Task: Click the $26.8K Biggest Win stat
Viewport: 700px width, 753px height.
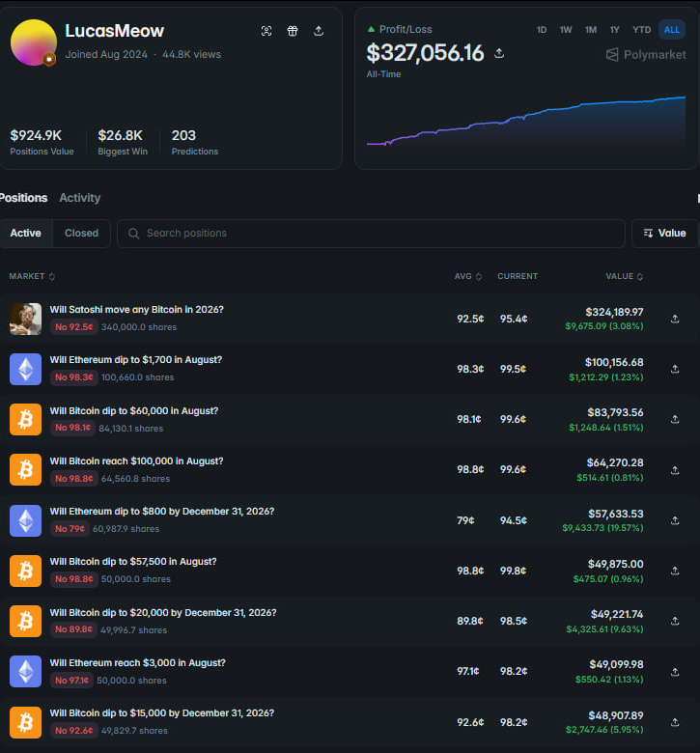Action: click(x=123, y=142)
